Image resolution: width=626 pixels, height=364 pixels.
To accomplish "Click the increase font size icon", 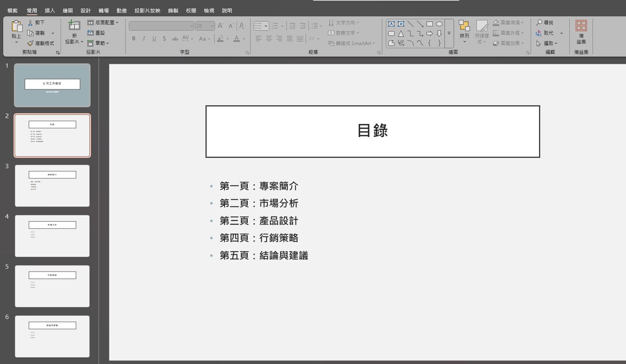I will pyautogui.click(x=221, y=26).
